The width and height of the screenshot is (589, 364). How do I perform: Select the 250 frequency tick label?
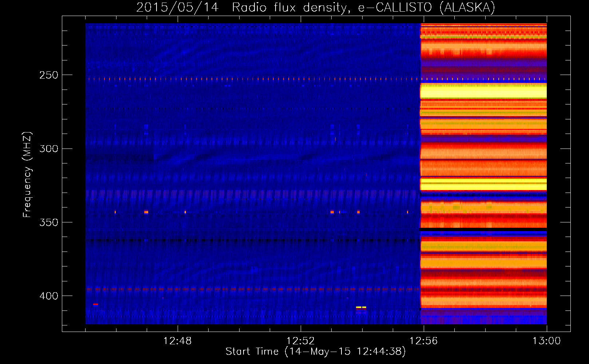(x=49, y=75)
